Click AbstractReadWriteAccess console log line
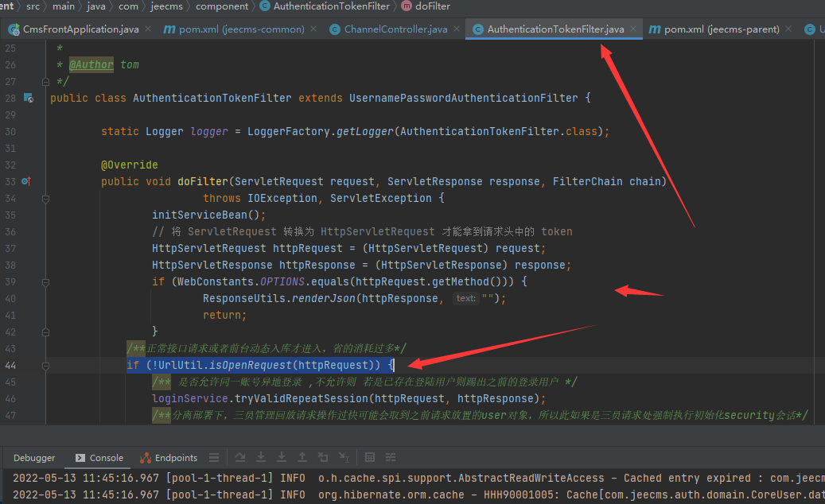 point(418,479)
